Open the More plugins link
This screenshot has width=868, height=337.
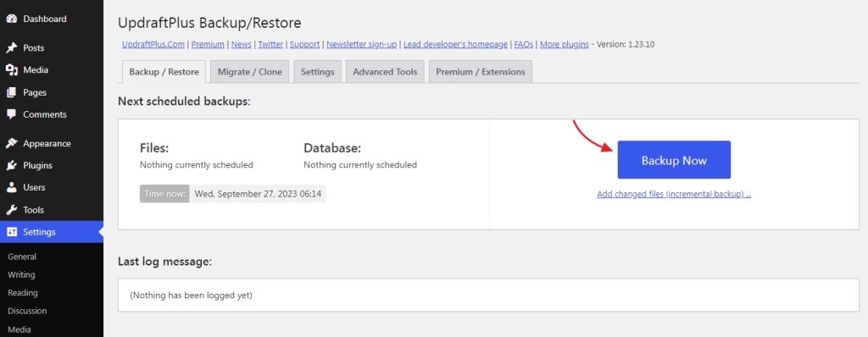pos(564,44)
